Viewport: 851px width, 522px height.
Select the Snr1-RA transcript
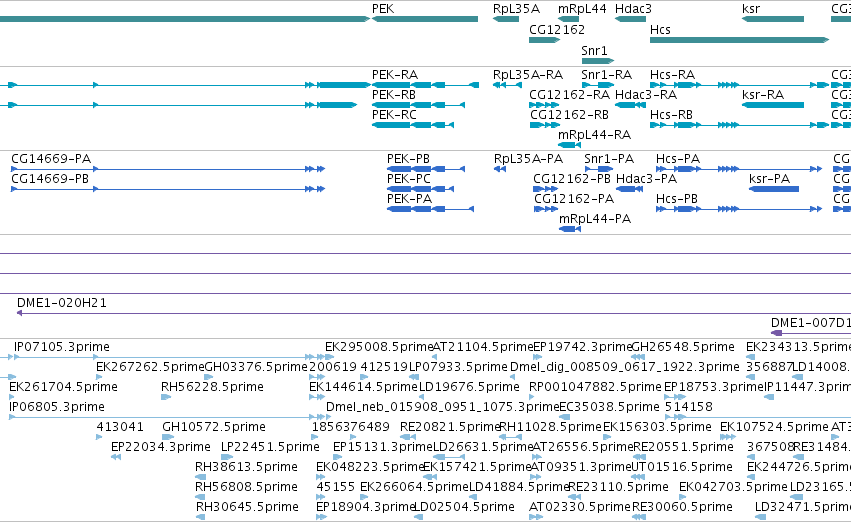598,85
